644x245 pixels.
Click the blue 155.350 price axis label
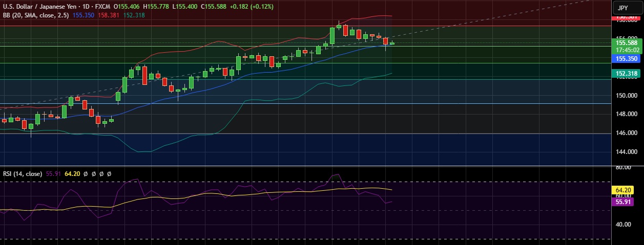click(626, 59)
